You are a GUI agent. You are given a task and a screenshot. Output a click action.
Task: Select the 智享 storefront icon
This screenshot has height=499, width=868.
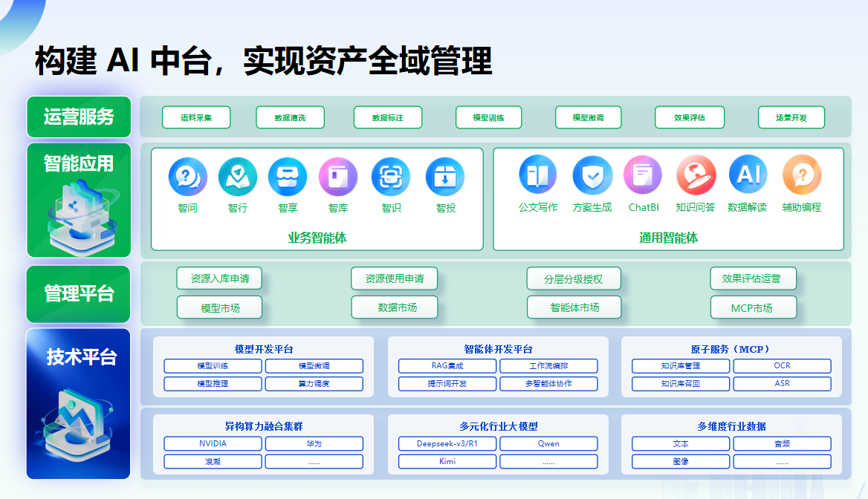pos(288,177)
